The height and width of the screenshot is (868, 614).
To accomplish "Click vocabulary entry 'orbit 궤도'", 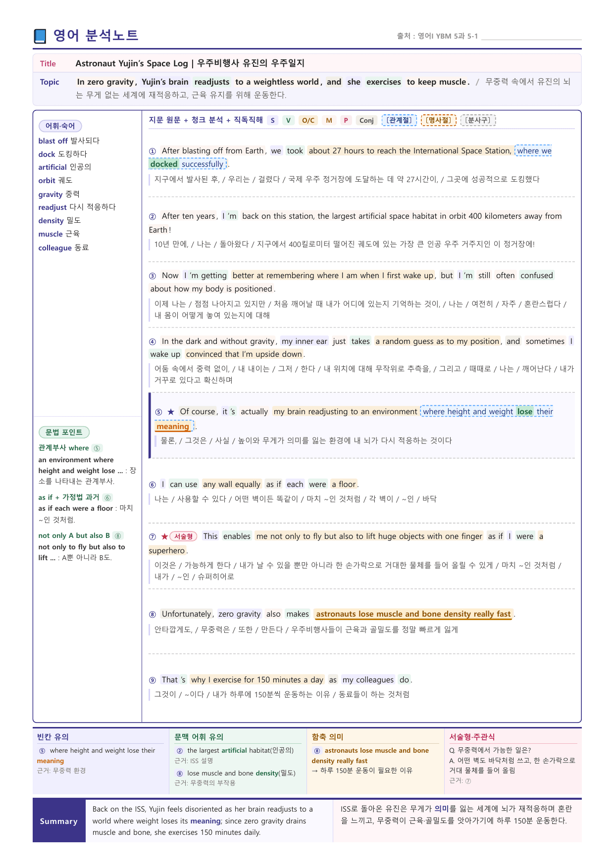I will pyautogui.click(x=55, y=181).
